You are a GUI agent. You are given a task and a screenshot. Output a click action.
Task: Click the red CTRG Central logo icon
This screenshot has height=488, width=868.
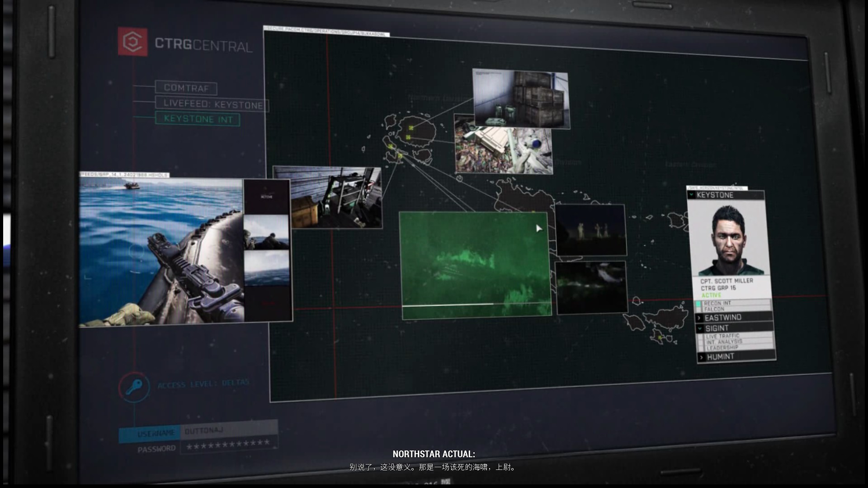[132, 42]
